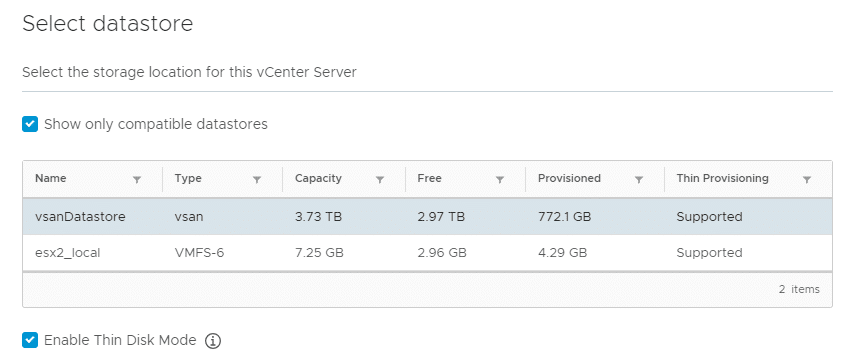Open the Capacity column filter icon
The height and width of the screenshot is (361, 844).
click(x=379, y=180)
